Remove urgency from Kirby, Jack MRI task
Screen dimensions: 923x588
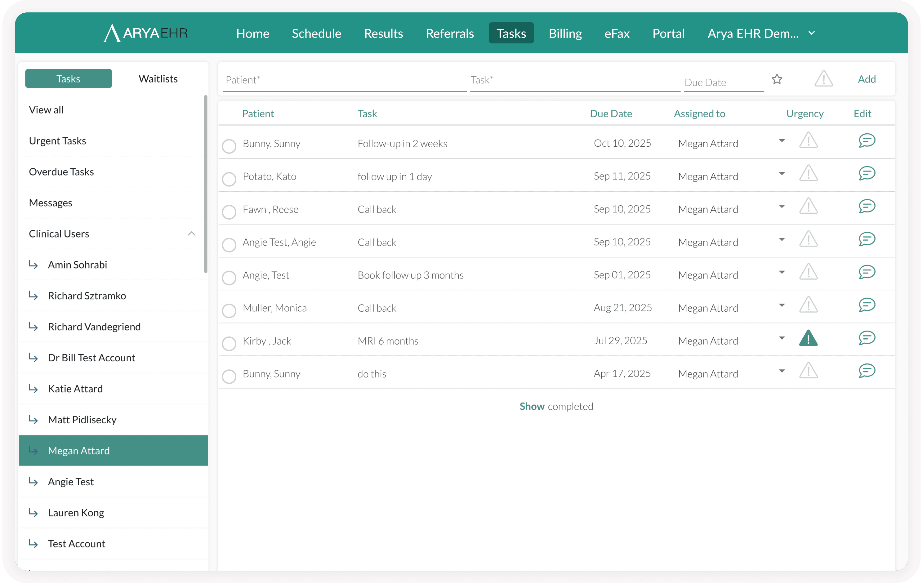[x=808, y=338]
